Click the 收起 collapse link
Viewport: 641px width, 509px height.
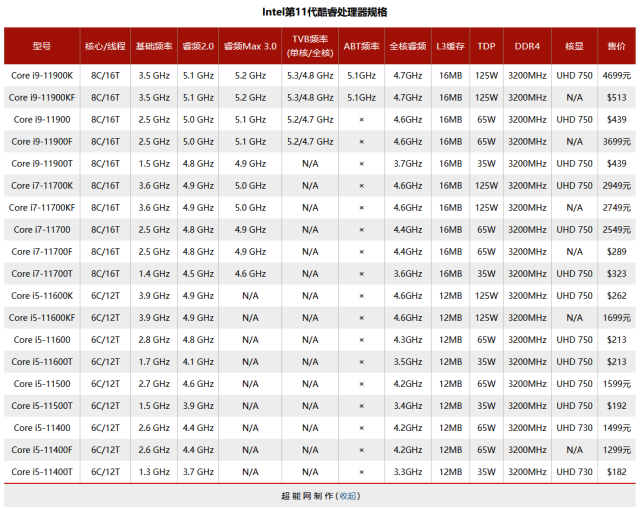(348, 496)
